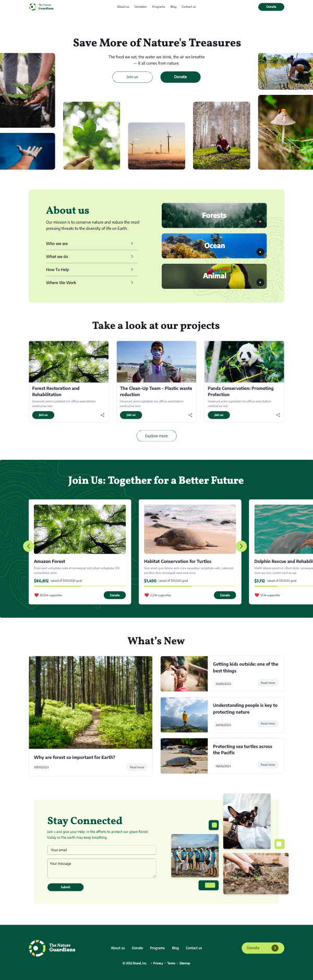Click Explore more under projects
Viewport: 313px width, 980px height.
tap(156, 436)
